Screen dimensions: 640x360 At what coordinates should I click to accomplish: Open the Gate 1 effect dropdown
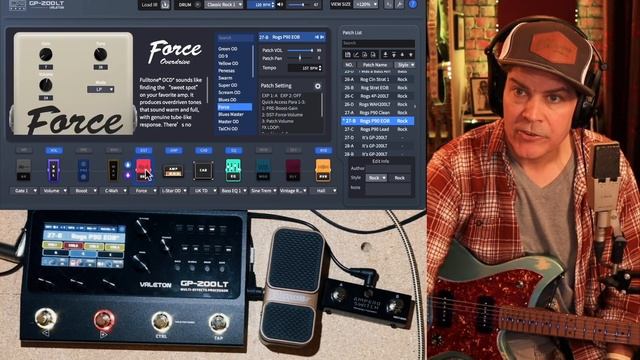[x=24, y=191]
